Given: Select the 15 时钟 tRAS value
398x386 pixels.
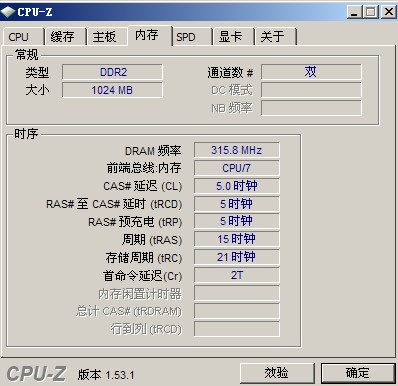Looking at the screenshot, I should coord(237,239).
